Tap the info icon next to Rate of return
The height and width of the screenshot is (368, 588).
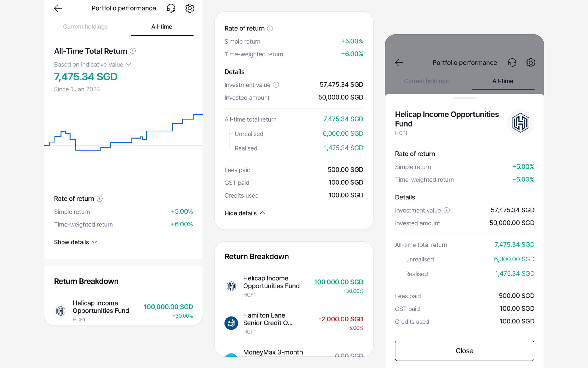click(100, 199)
